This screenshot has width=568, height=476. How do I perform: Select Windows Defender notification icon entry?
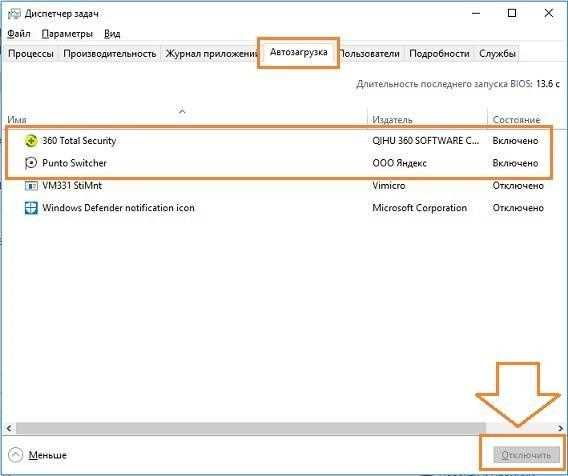pyautogui.click(x=118, y=208)
